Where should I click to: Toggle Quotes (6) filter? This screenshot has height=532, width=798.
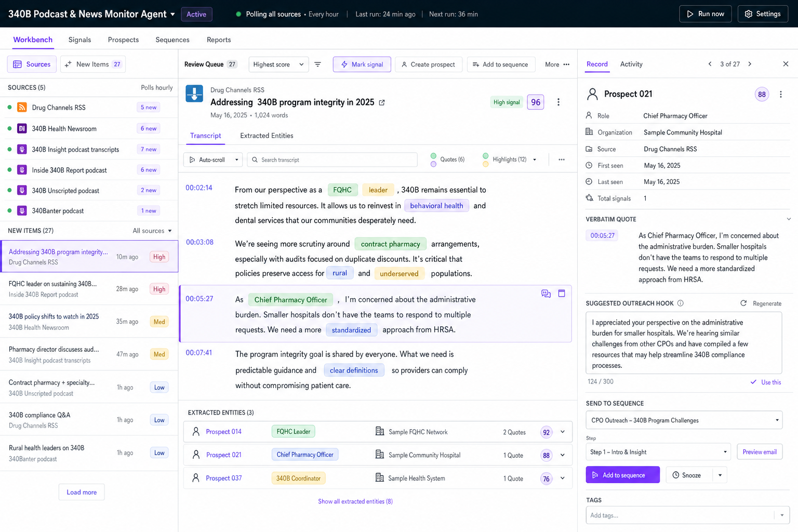tap(447, 159)
